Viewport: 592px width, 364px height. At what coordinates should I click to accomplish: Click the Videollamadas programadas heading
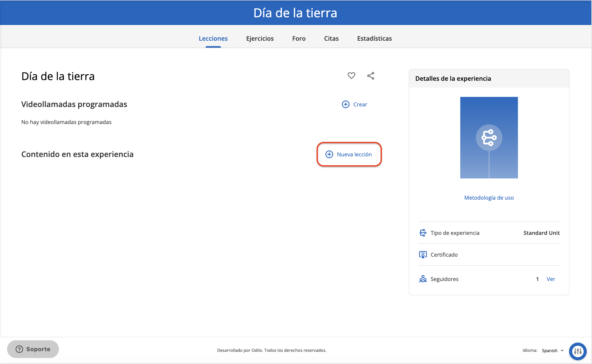pos(74,104)
